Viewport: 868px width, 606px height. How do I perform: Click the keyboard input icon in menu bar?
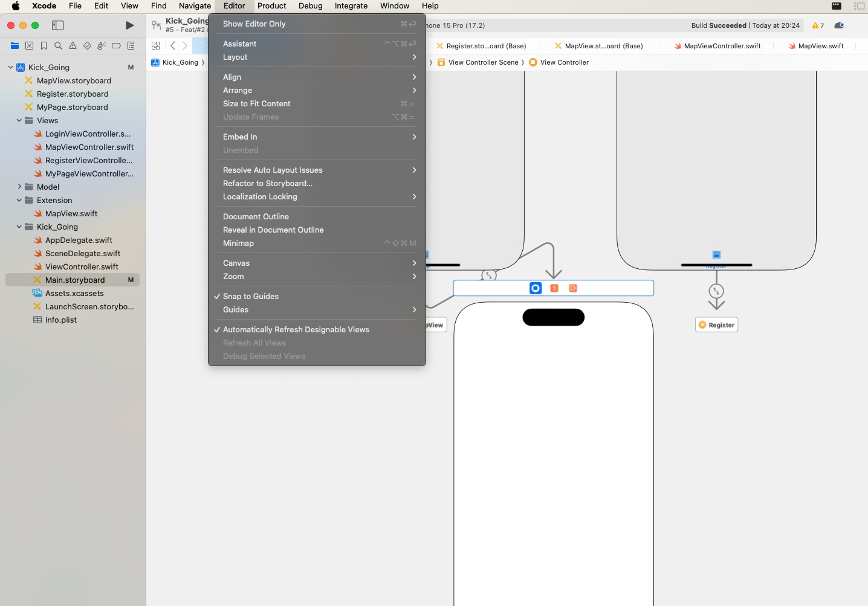[x=837, y=6]
